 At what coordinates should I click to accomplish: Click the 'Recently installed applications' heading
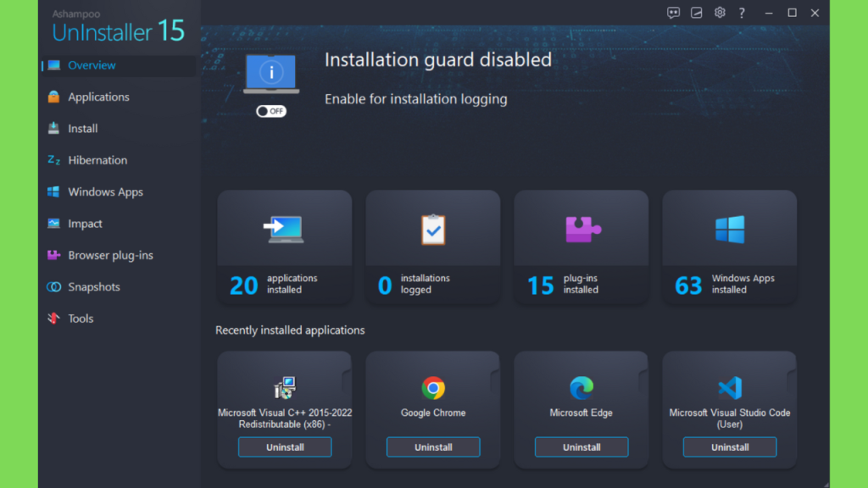290,330
